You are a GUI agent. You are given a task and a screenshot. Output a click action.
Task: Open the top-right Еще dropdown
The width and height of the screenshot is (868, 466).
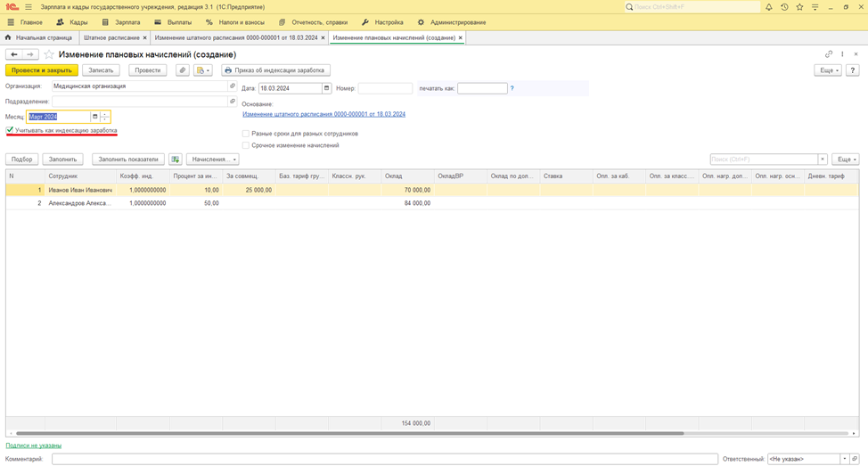(x=828, y=70)
